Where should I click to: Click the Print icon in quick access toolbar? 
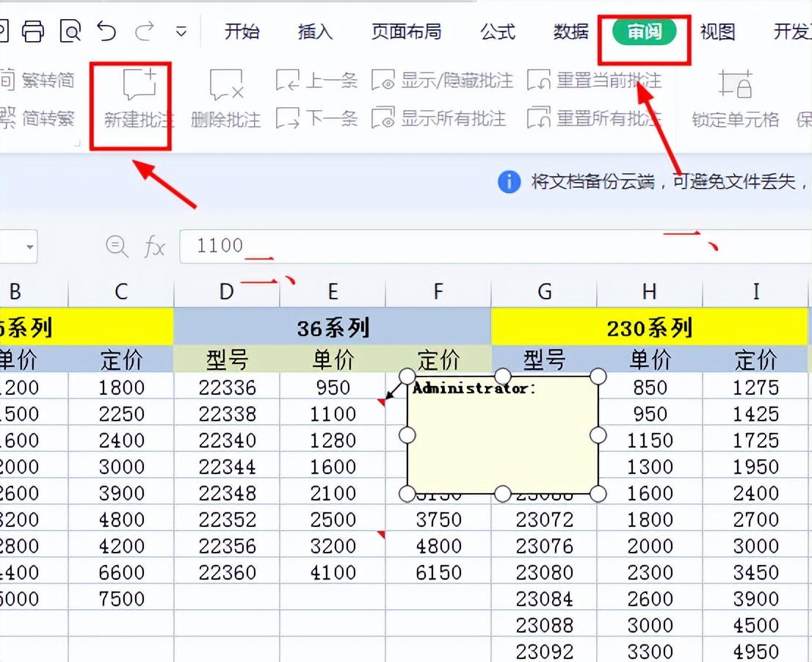[x=32, y=31]
